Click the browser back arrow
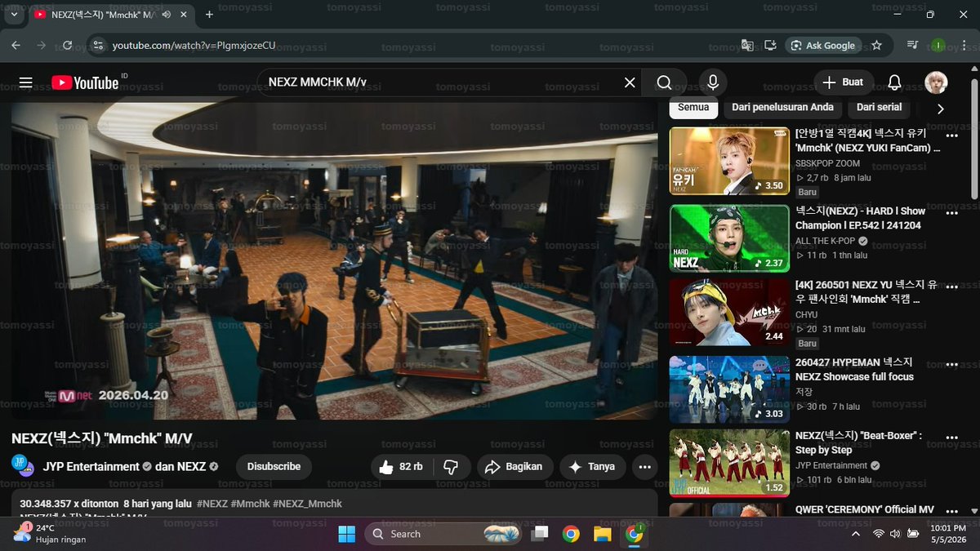 click(x=16, y=46)
